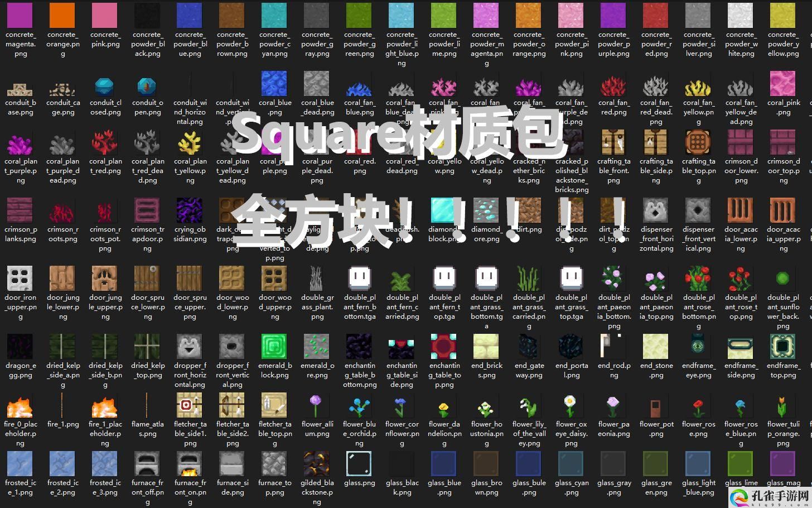Select fire_0_placeholder.png icon
The image size is (812, 508).
coord(20,406)
